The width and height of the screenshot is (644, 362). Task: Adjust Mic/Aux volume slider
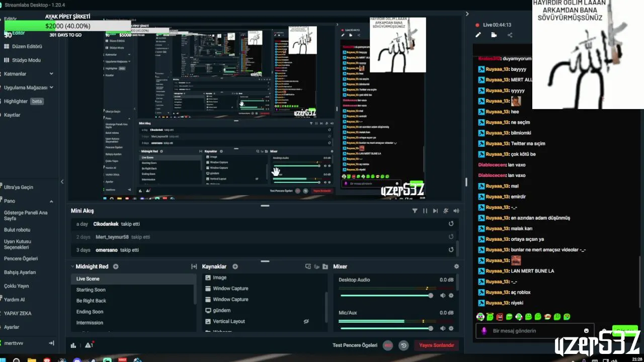pos(386,328)
